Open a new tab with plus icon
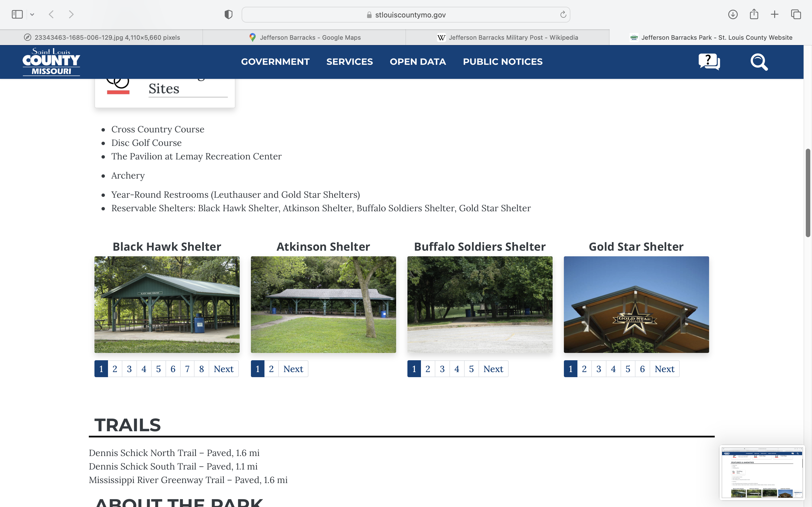Screen dimensions: 812x507 pyautogui.click(x=775, y=14)
